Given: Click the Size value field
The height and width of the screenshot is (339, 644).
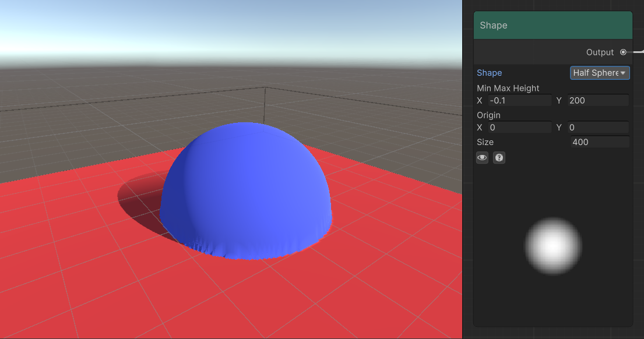Looking at the screenshot, I should pos(600,142).
